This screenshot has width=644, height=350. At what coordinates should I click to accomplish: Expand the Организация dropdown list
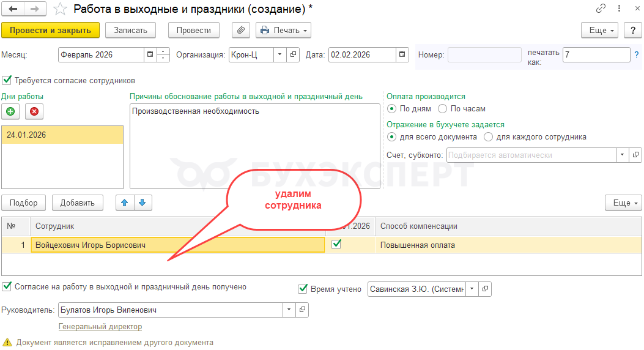tap(279, 54)
